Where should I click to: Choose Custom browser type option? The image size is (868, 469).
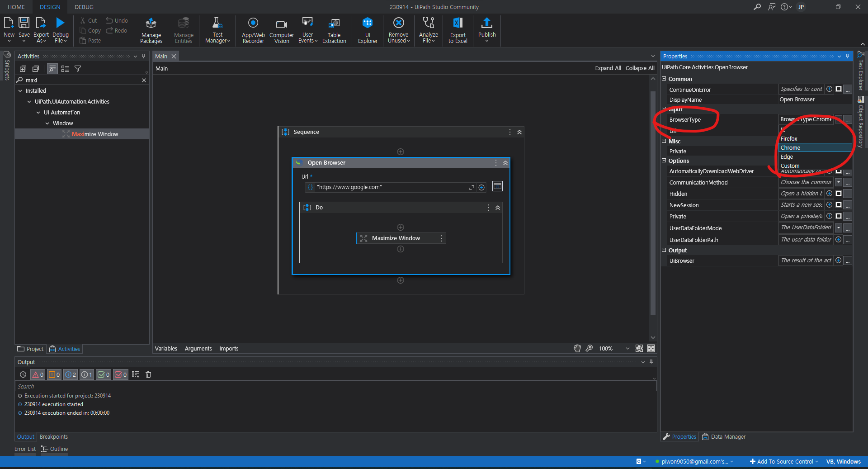(815, 166)
